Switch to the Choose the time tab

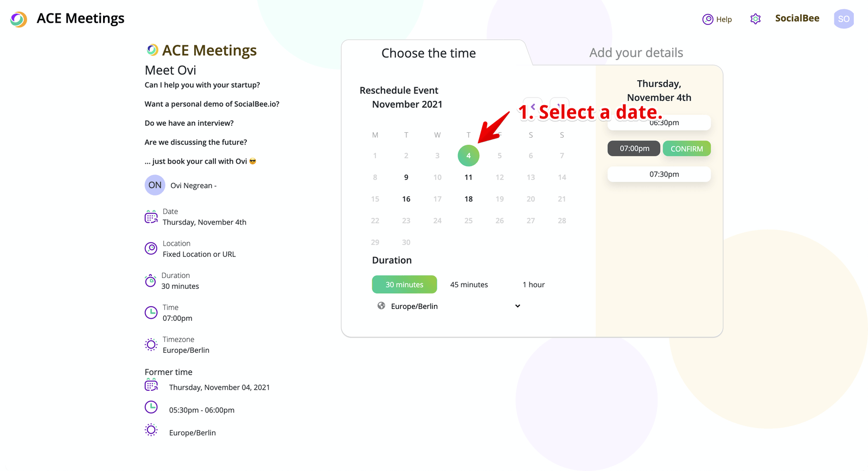click(x=429, y=53)
